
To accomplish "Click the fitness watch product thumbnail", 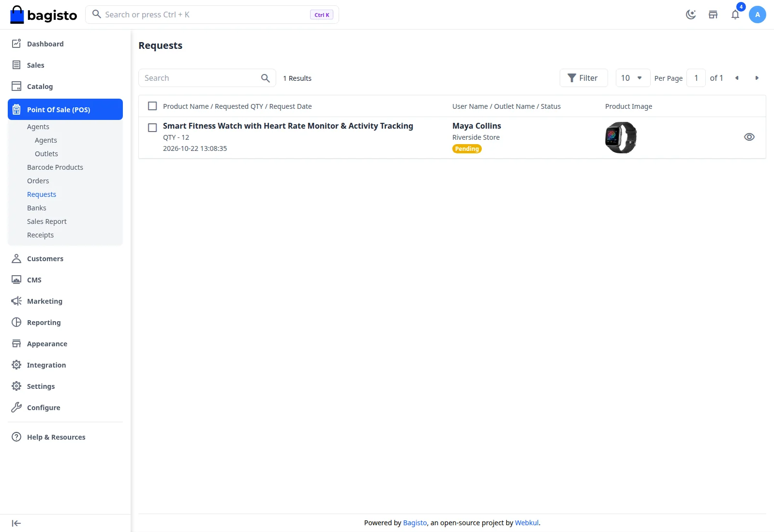I will [621, 137].
